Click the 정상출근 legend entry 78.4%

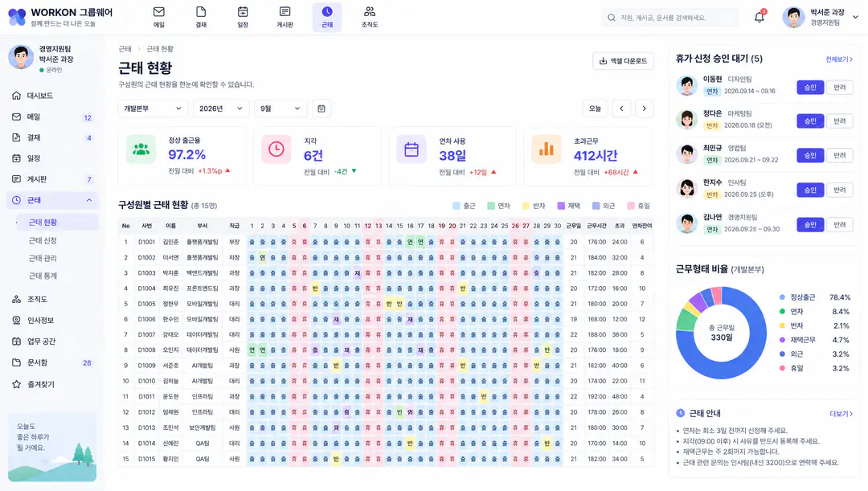click(x=814, y=297)
